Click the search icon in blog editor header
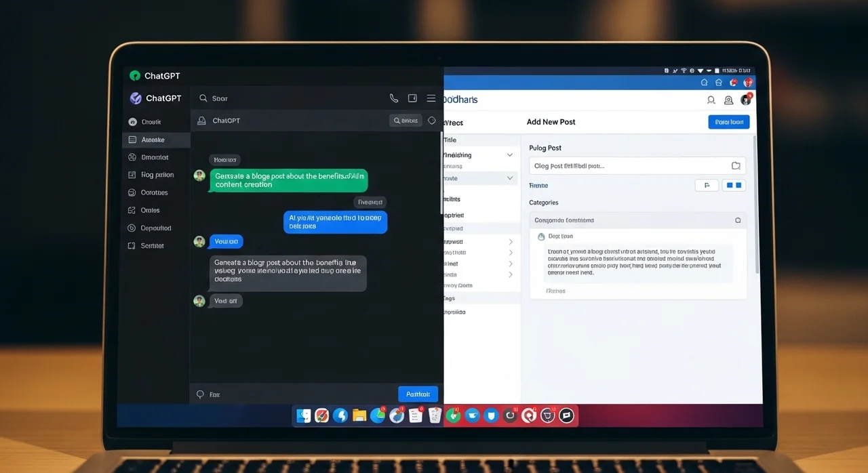The height and width of the screenshot is (473, 868). (711, 100)
